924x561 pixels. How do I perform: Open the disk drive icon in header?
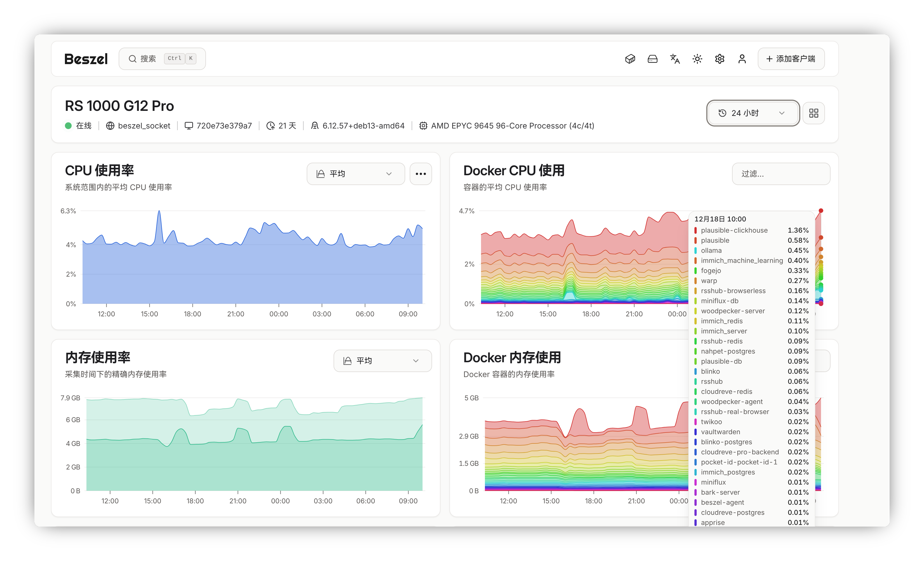(x=653, y=59)
